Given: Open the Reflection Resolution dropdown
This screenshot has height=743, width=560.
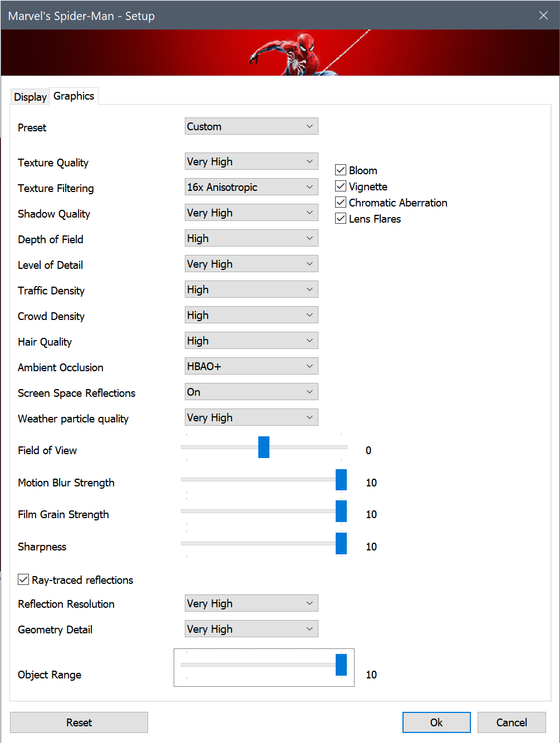Looking at the screenshot, I should click(x=252, y=603).
